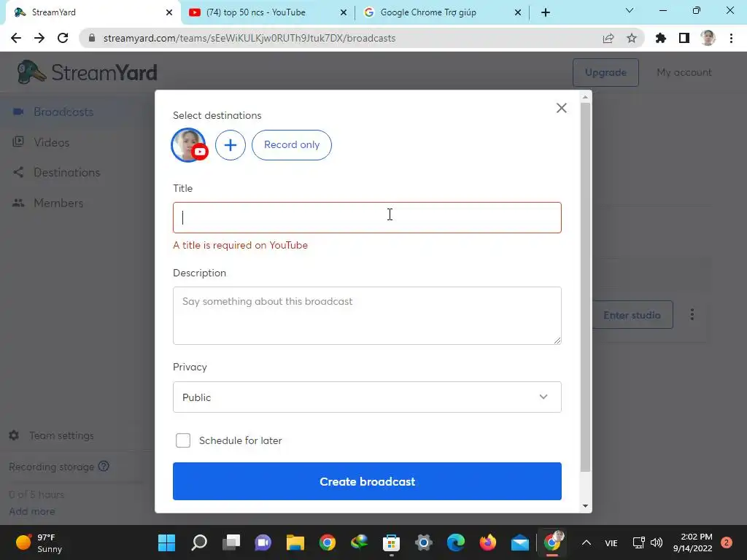Share this page icon in address bar
Viewport: 747px width, 560px height.
(x=608, y=38)
